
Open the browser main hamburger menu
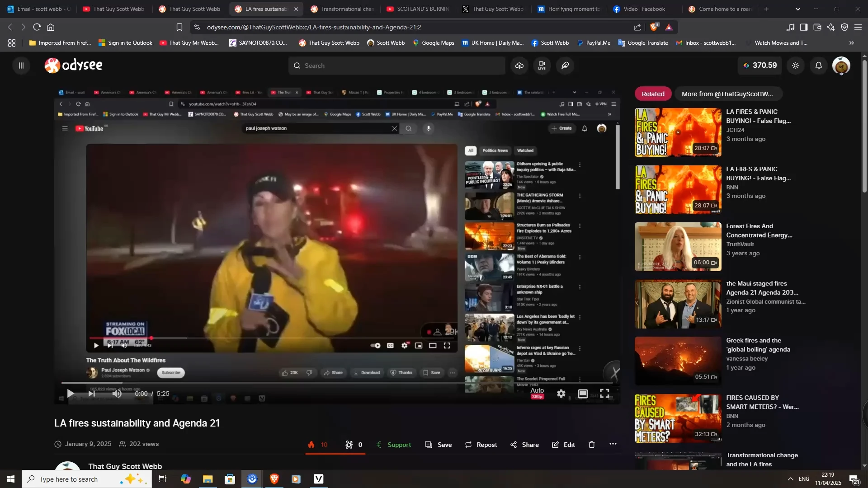click(x=858, y=27)
